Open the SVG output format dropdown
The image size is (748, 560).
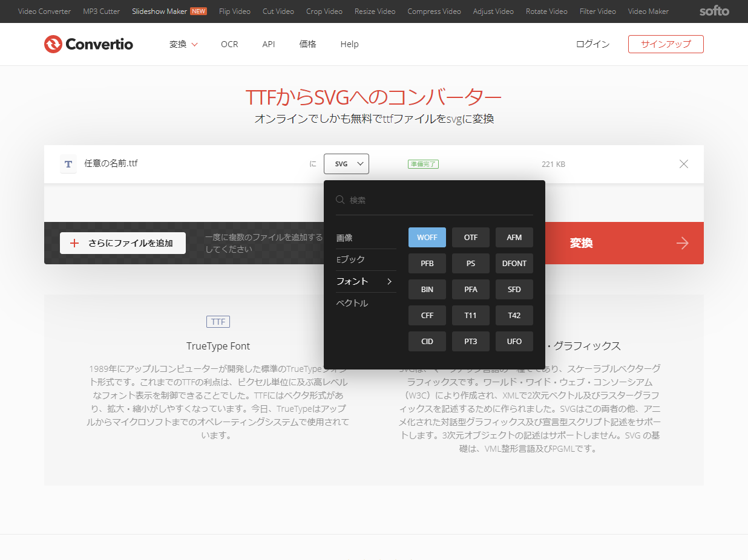click(346, 164)
